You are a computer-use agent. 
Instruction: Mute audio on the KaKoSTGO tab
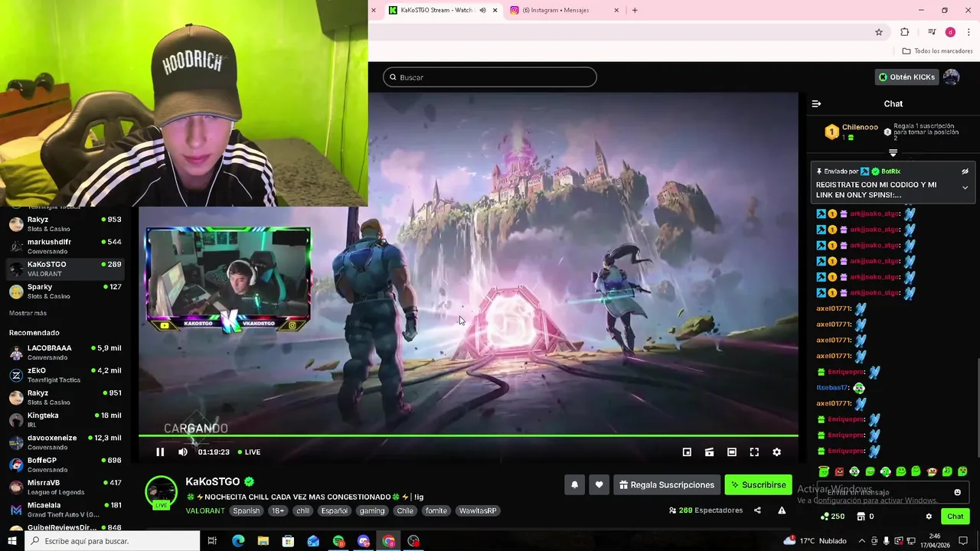(x=482, y=10)
